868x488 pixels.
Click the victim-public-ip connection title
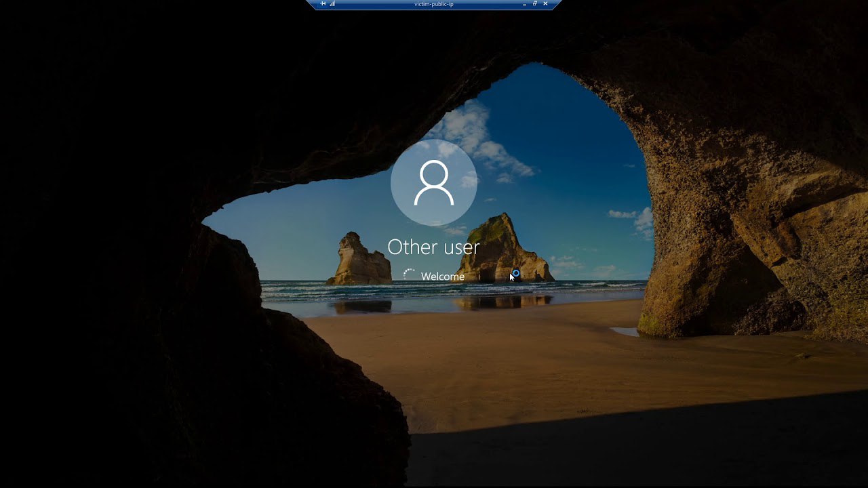click(433, 4)
